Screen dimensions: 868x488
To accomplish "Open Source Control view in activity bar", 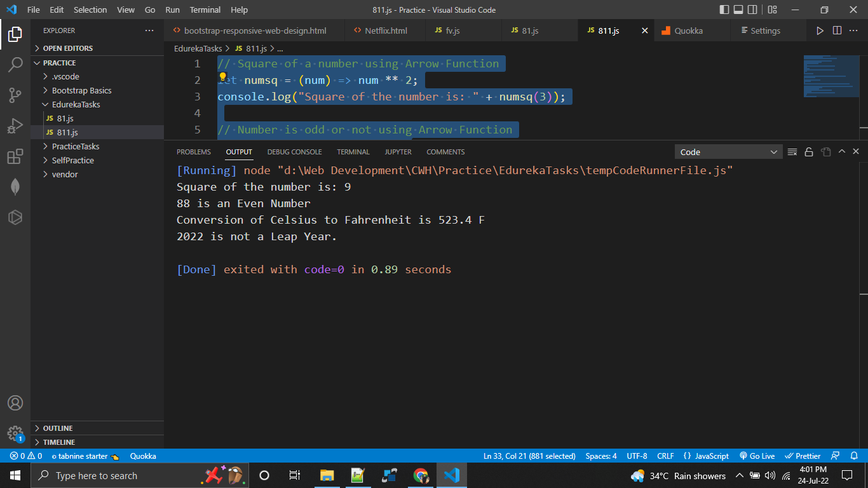I will (x=15, y=93).
